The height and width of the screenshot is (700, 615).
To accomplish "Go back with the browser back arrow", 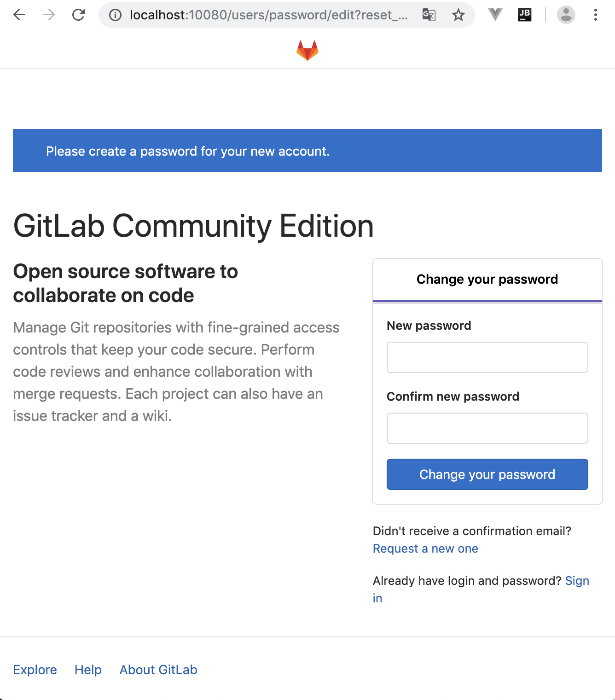I will [19, 15].
